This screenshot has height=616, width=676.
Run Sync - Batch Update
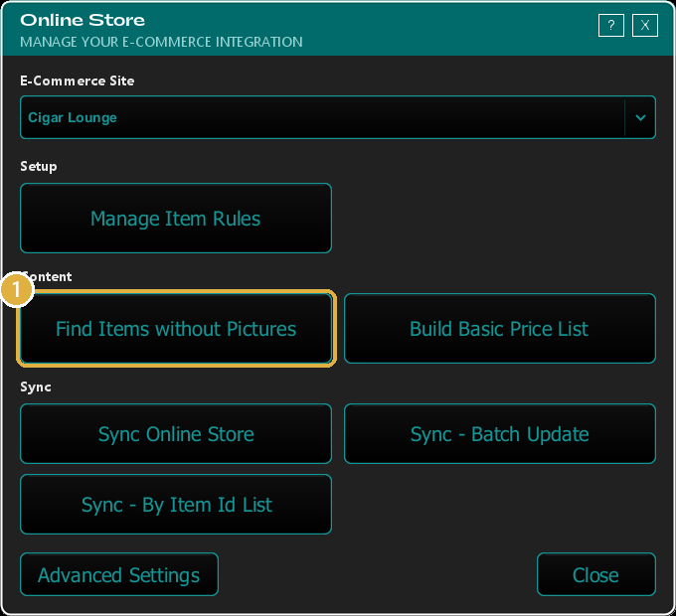[x=500, y=434]
